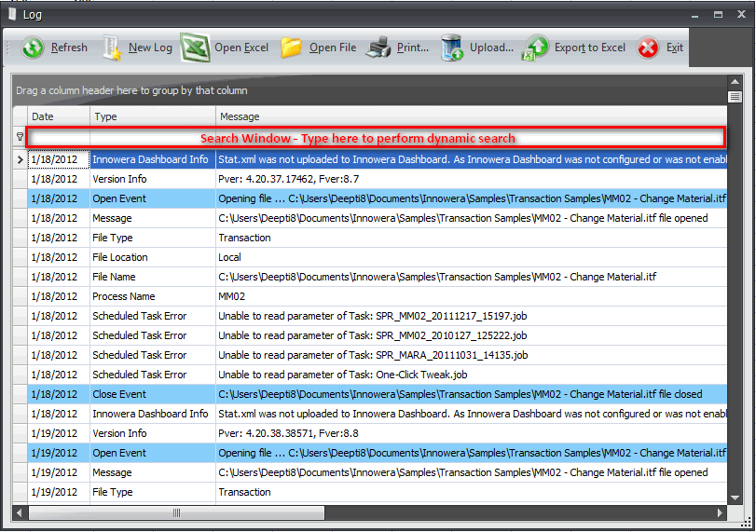Click the vertical scrollbar up arrow
This screenshot has width=756, height=532.
click(735, 83)
